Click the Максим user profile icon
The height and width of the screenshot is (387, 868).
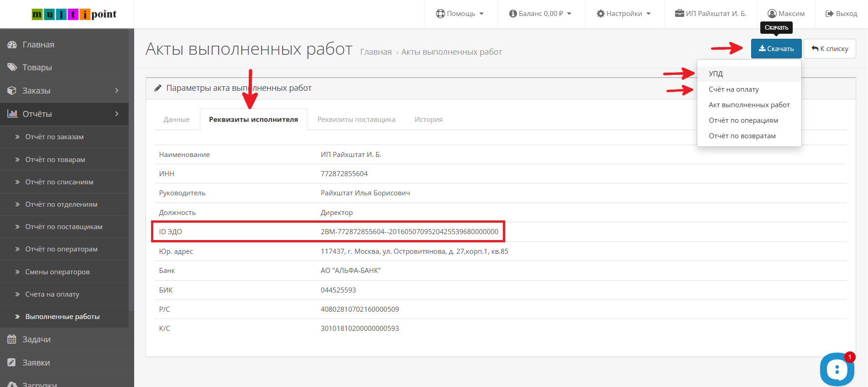coord(772,14)
